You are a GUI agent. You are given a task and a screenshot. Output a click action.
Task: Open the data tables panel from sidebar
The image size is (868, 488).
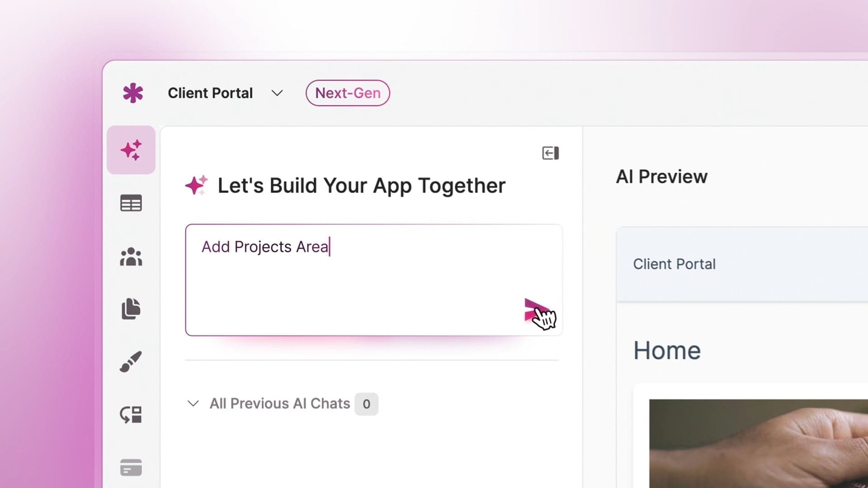(131, 203)
